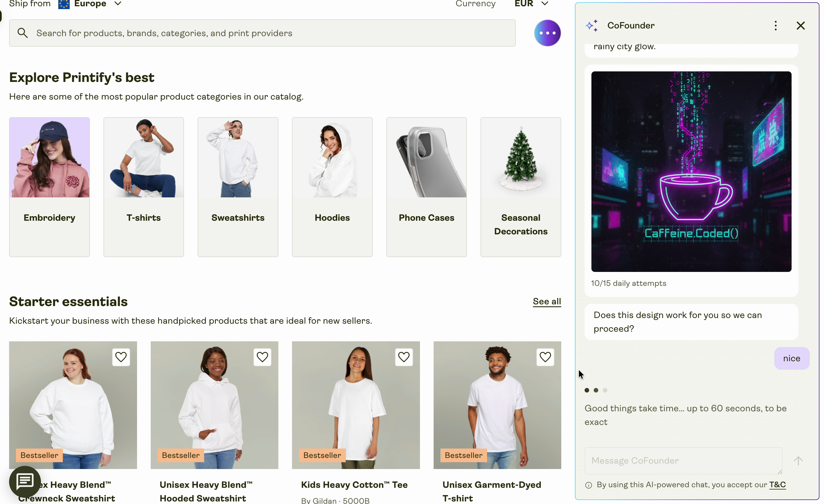Close the CoFounder chat panel
Screen dimensions: 824x504
coord(800,26)
